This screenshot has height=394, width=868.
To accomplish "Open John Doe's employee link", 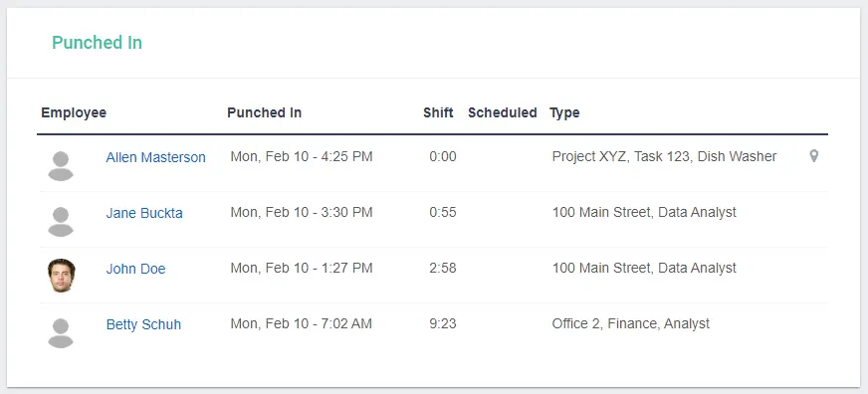I will coord(135,269).
